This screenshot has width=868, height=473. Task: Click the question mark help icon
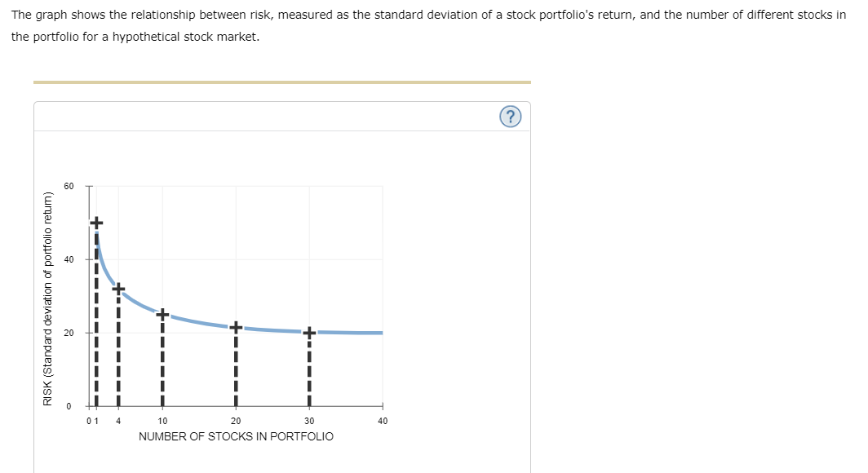point(511,117)
